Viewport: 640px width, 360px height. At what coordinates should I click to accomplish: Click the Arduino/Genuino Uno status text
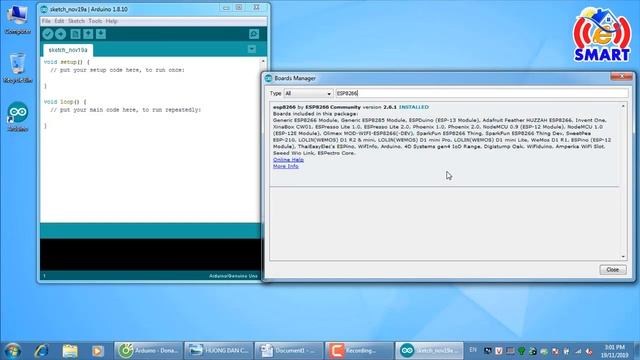tap(233, 276)
